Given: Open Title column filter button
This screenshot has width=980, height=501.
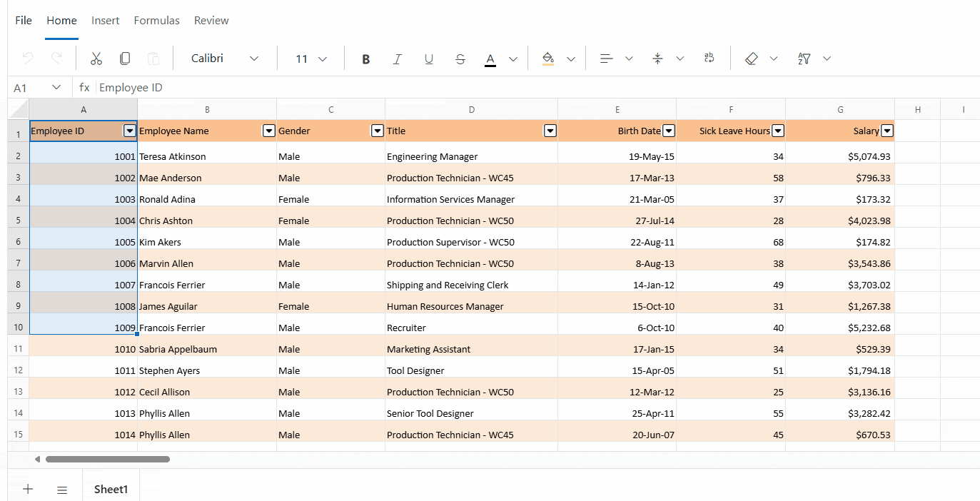Looking at the screenshot, I should (550, 131).
